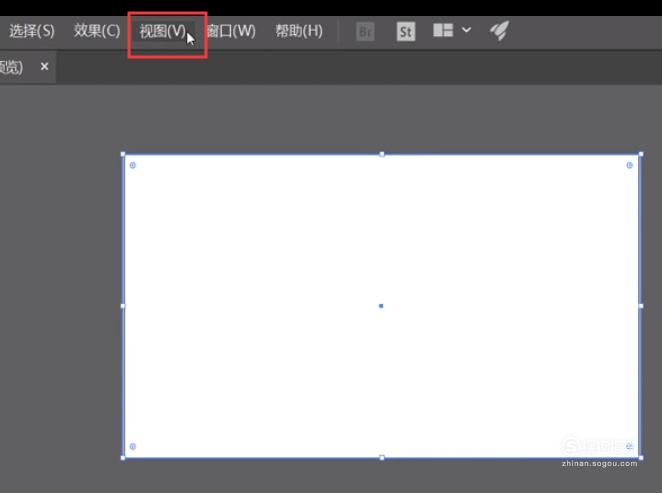Launch Adobe Bridge via Br icon
The height and width of the screenshot is (493, 662).
point(366,32)
